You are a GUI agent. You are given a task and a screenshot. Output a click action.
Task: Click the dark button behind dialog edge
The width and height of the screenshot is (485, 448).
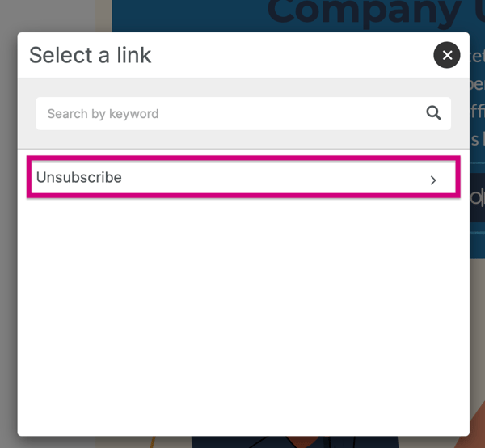pyautogui.click(x=477, y=197)
